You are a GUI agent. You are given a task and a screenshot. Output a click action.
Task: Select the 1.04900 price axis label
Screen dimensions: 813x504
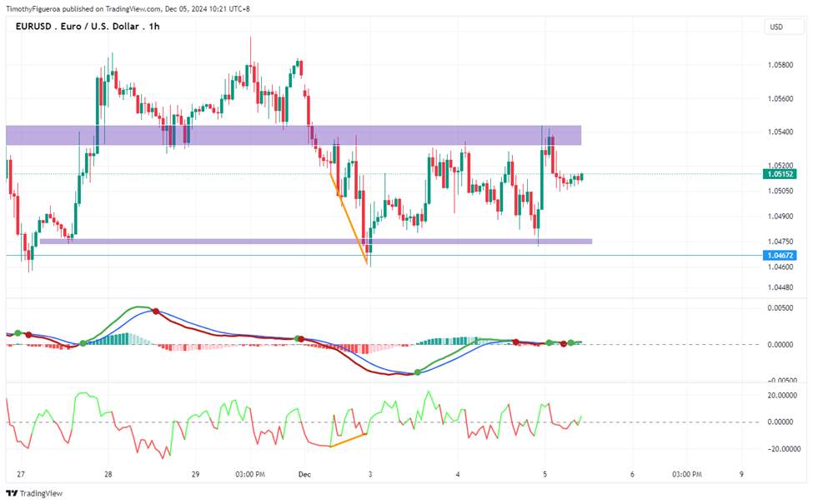[780, 217]
